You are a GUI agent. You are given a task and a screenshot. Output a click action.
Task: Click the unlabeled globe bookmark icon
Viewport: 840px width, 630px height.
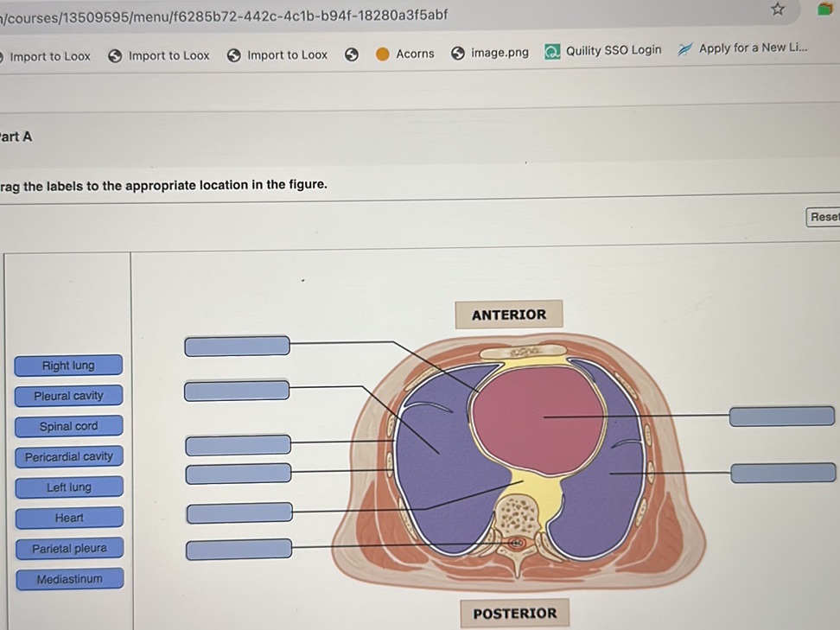pos(352,54)
